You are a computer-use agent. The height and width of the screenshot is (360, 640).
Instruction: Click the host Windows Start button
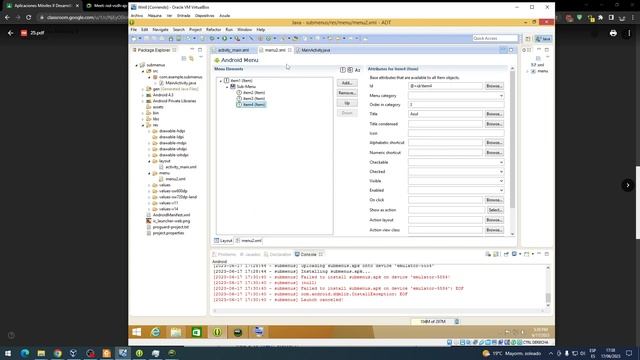click(x=8, y=353)
